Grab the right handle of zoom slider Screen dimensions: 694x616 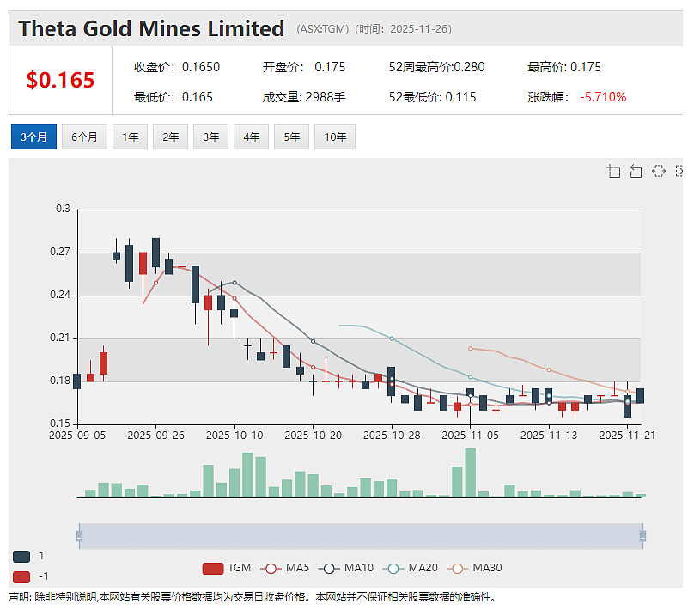(642, 536)
